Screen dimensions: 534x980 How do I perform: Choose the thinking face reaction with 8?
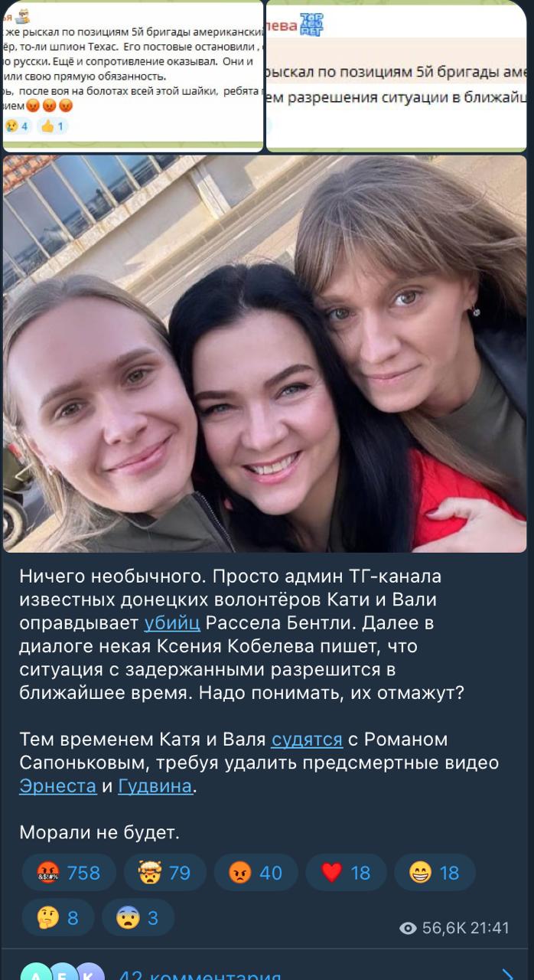click(x=58, y=916)
